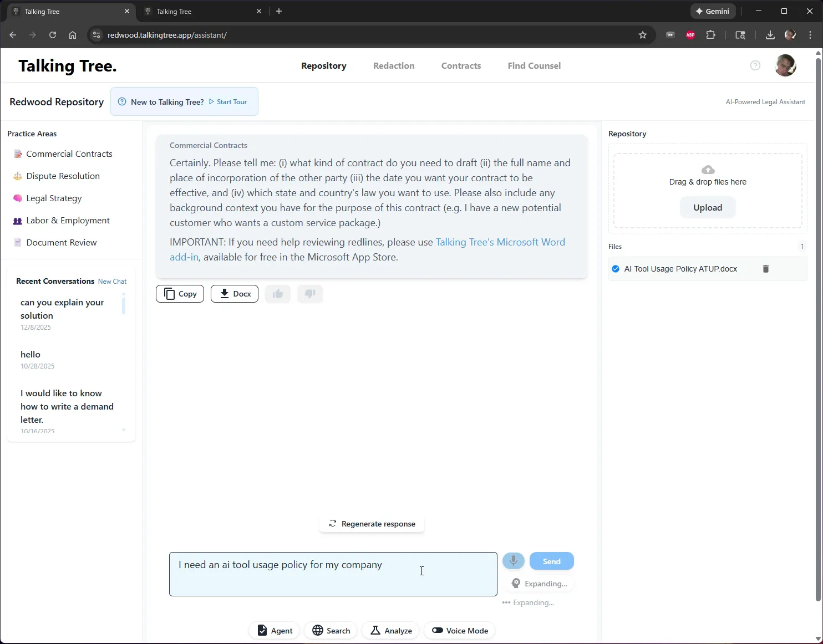Click the cloud upload icon
Image resolution: width=823 pixels, height=644 pixels.
coord(708,170)
